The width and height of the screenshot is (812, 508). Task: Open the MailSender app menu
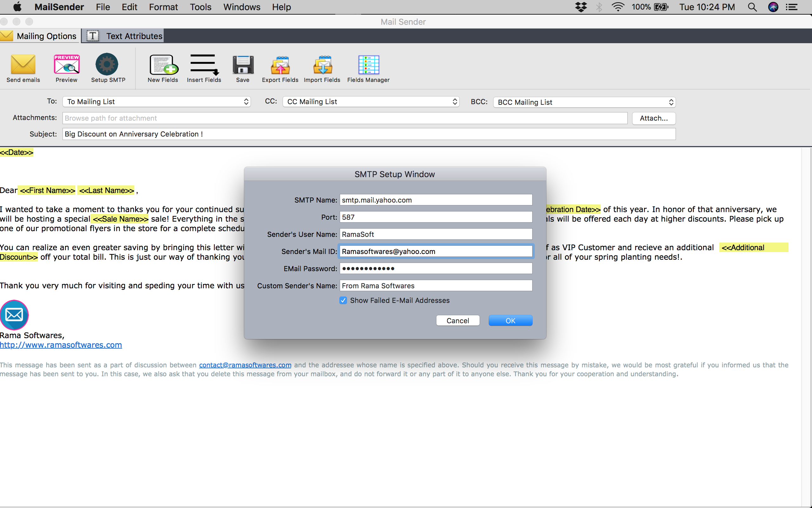(x=59, y=7)
